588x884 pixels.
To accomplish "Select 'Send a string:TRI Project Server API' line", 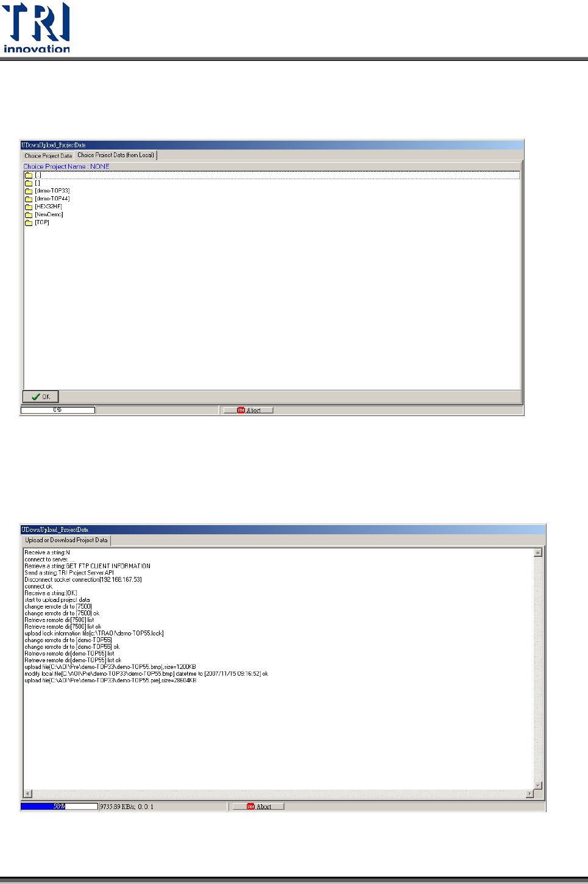I will pyautogui.click(x=69, y=573).
